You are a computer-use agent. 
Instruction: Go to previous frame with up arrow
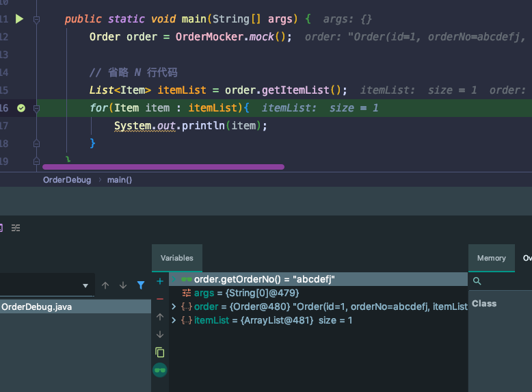click(x=105, y=285)
